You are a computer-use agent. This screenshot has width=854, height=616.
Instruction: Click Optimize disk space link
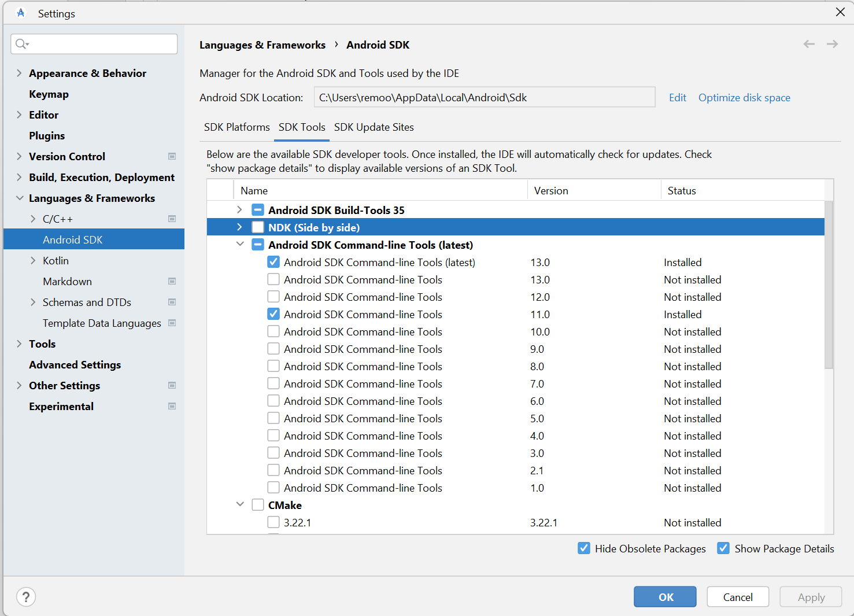(x=744, y=98)
